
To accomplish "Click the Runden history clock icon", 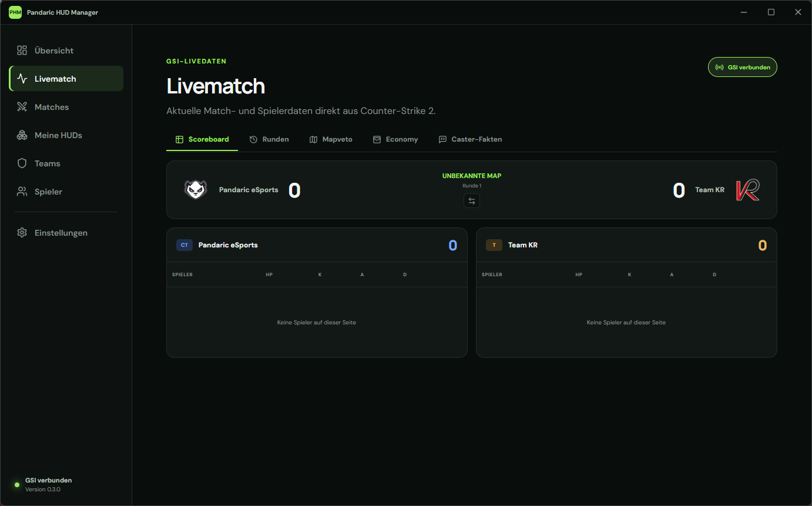I will point(254,139).
